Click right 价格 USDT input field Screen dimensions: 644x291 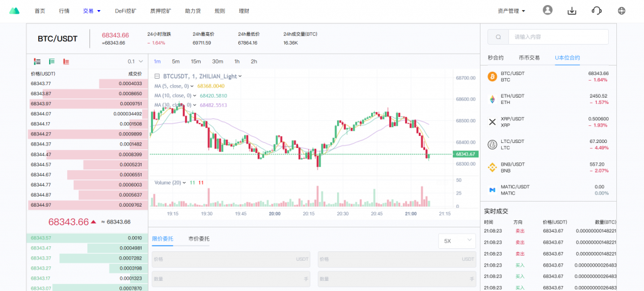click(x=397, y=260)
